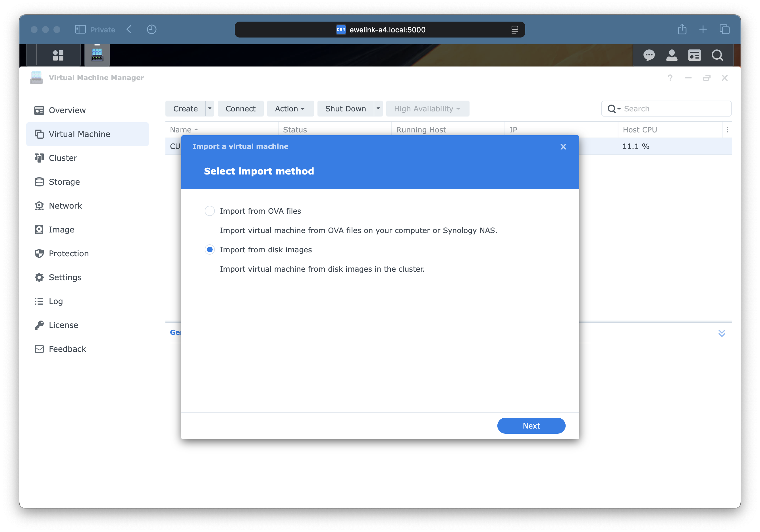Open the user account options icon
The width and height of the screenshot is (760, 532).
672,55
